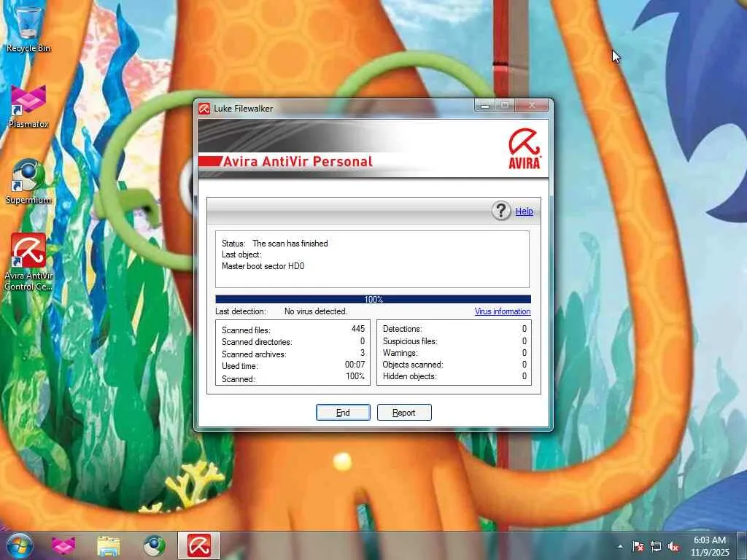Image resolution: width=747 pixels, height=560 pixels.
Task: Click the 'The scan has finished' status text
Action: pyautogui.click(x=290, y=244)
